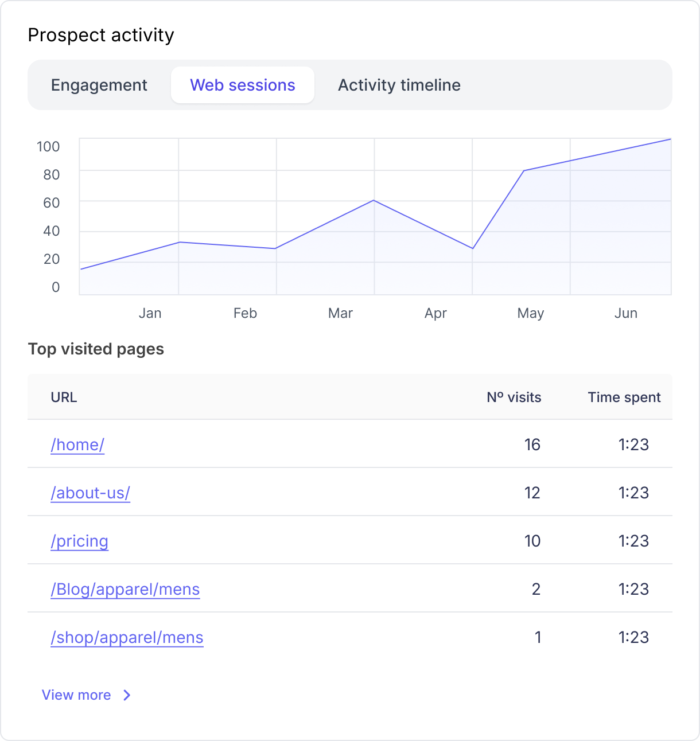Click the Mar peak point on chart

pos(374,200)
